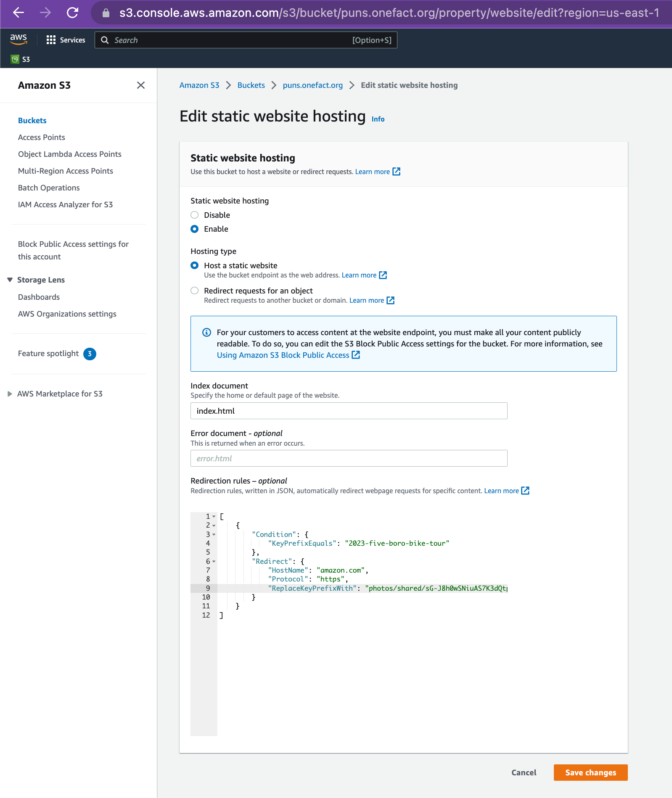This screenshot has height=798, width=672.
Task: Open Block Public Access settings for account
Action: 73,251
